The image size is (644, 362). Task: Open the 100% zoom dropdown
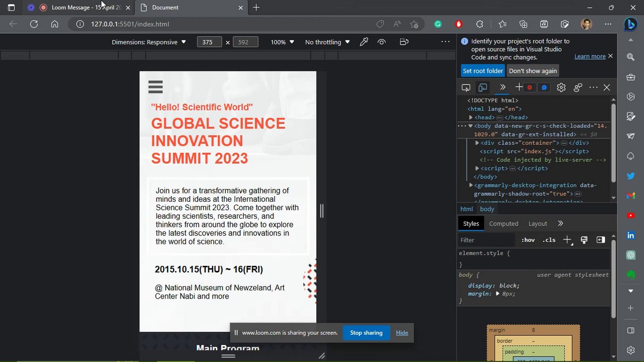click(282, 42)
